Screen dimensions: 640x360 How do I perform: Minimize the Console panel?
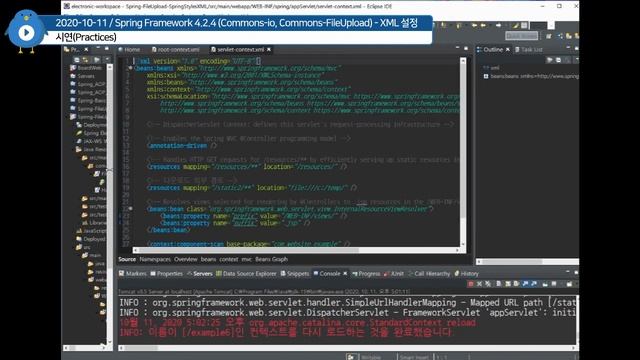pos(568,272)
